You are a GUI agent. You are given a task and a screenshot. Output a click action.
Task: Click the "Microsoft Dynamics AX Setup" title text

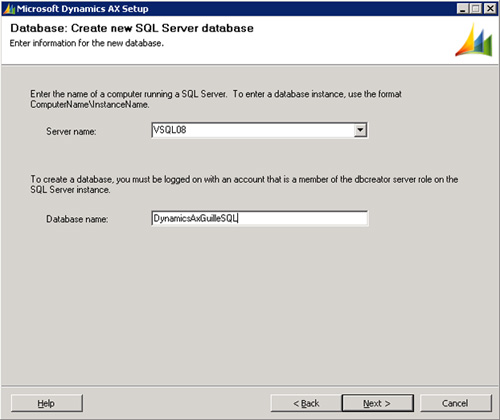pos(82,9)
